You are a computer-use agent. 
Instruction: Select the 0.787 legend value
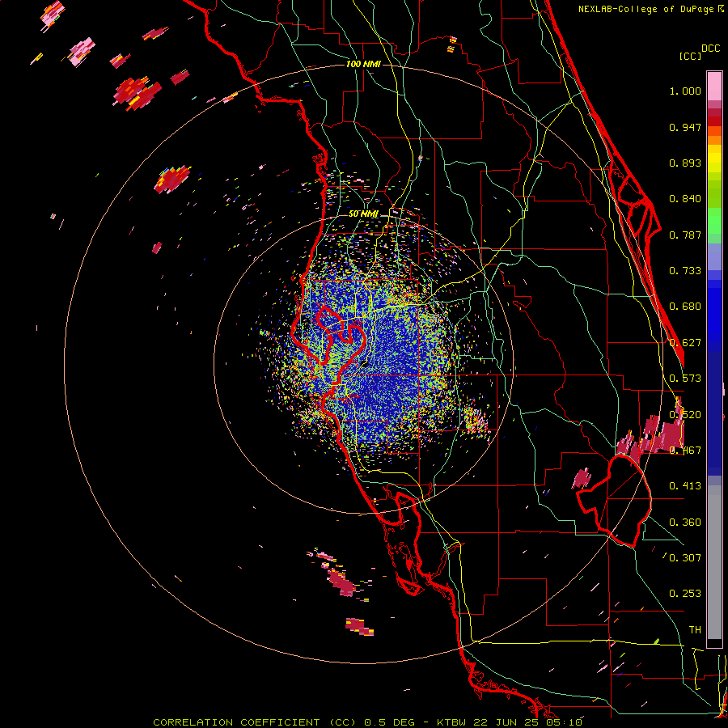tap(685, 235)
